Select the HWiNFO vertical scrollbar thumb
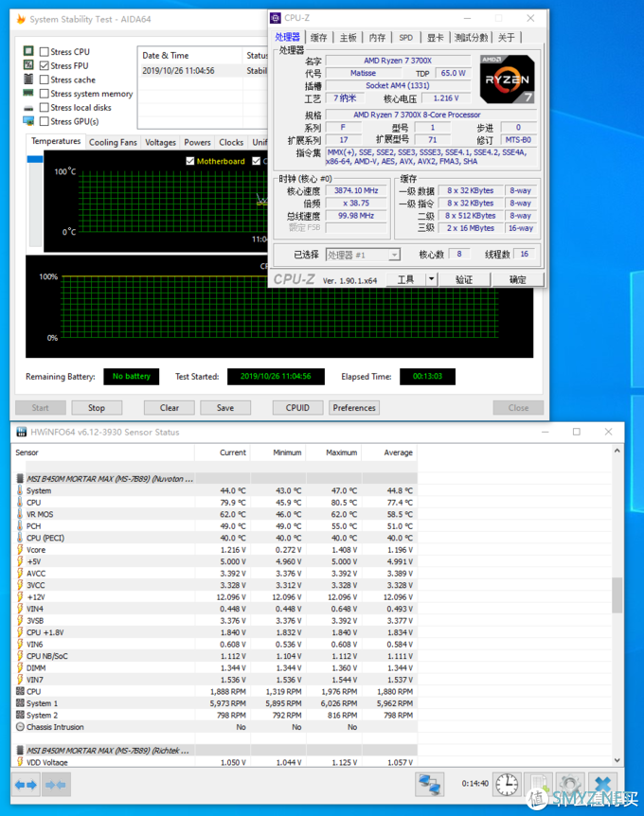Viewport: 644px width, 816px height. pyautogui.click(x=617, y=594)
